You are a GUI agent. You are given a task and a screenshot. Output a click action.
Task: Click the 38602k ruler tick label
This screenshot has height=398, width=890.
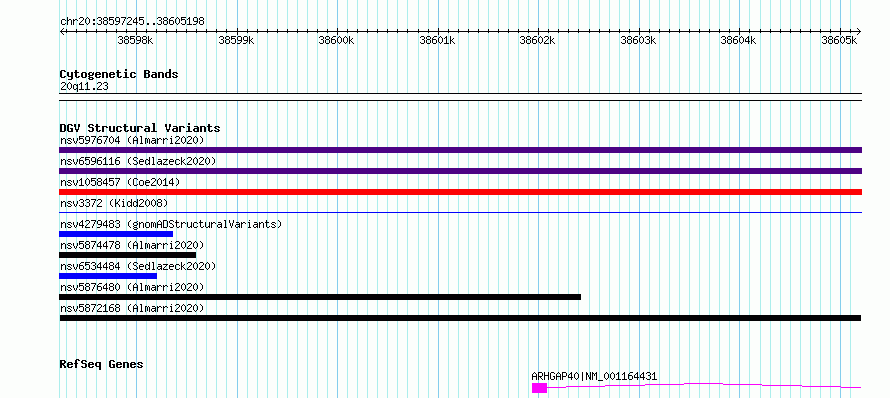538,40
